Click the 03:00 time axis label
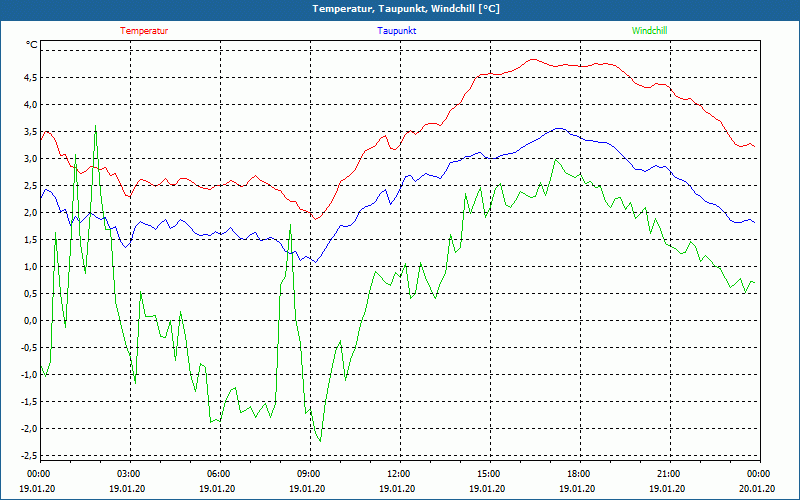 [129, 474]
